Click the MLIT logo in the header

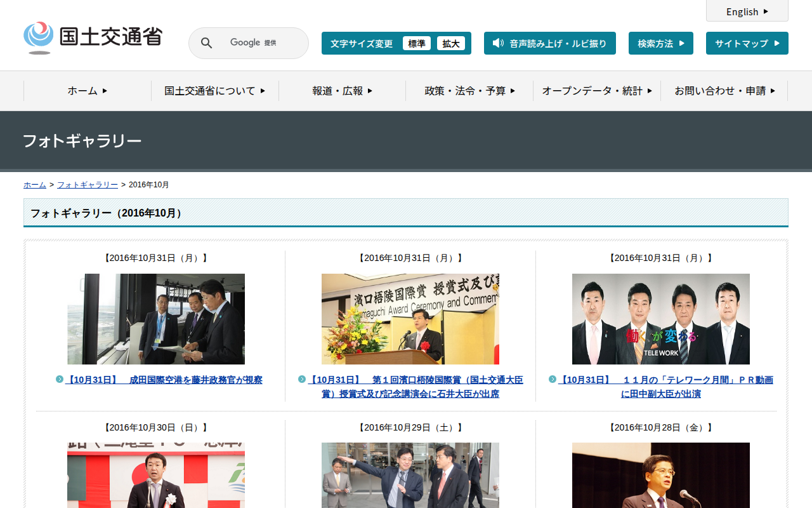tap(93, 37)
